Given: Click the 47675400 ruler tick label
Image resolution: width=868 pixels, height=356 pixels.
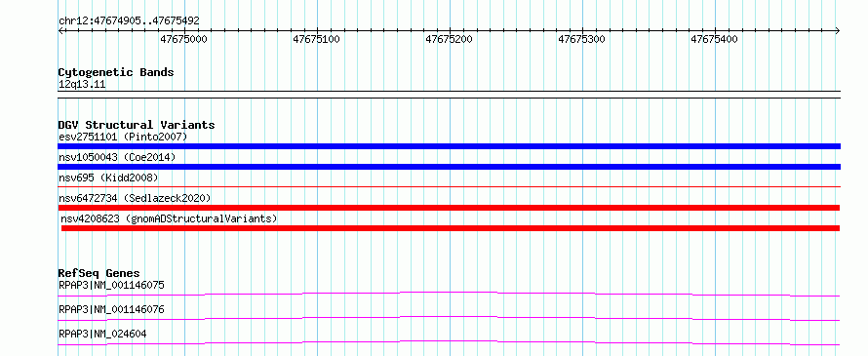Looking at the screenshot, I should 715,40.
